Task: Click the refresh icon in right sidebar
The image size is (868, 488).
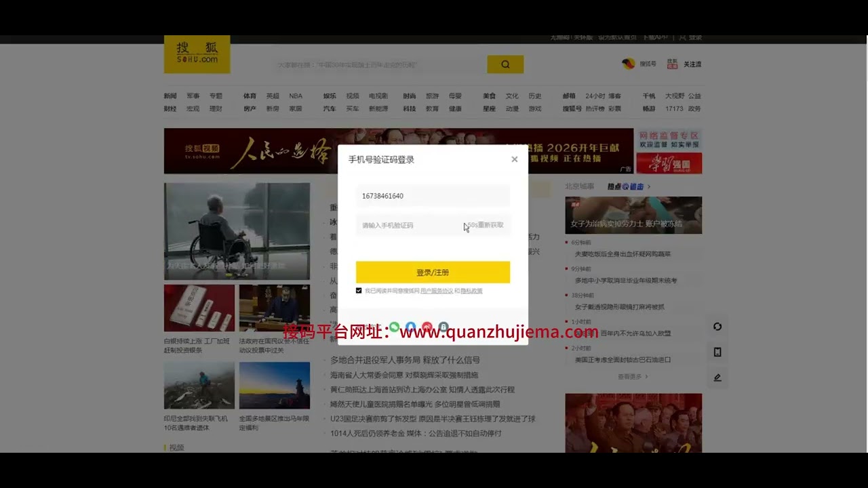Action: coord(717,327)
